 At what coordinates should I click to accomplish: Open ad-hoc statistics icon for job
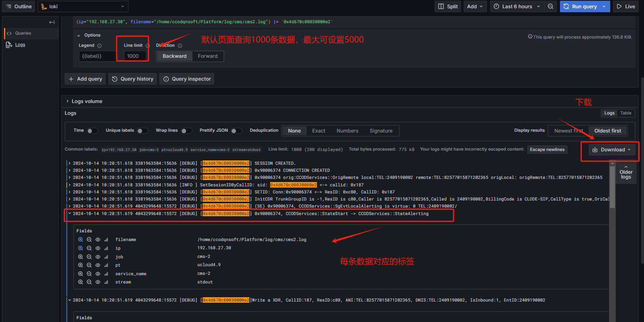click(106, 257)
